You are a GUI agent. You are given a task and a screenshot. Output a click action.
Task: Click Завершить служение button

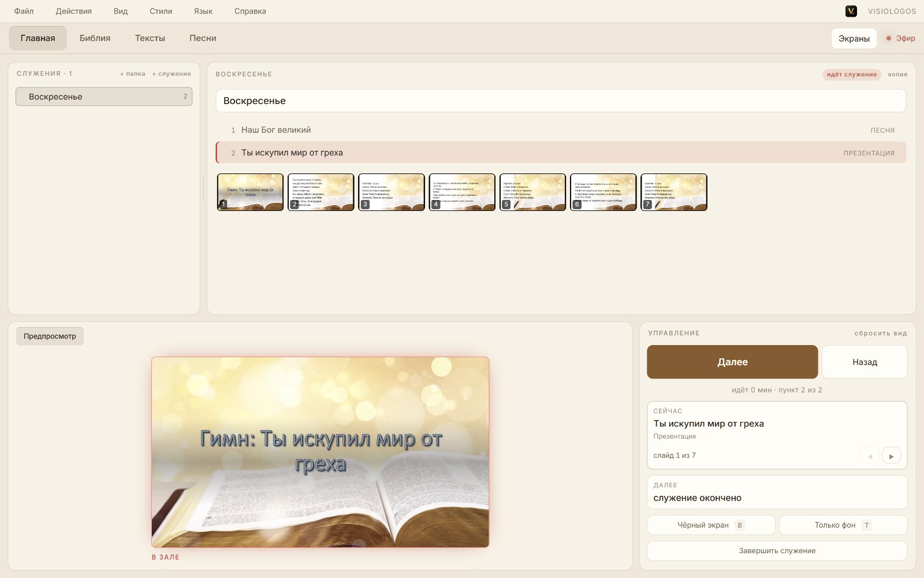pyautogui.click(x=777, y=551)
